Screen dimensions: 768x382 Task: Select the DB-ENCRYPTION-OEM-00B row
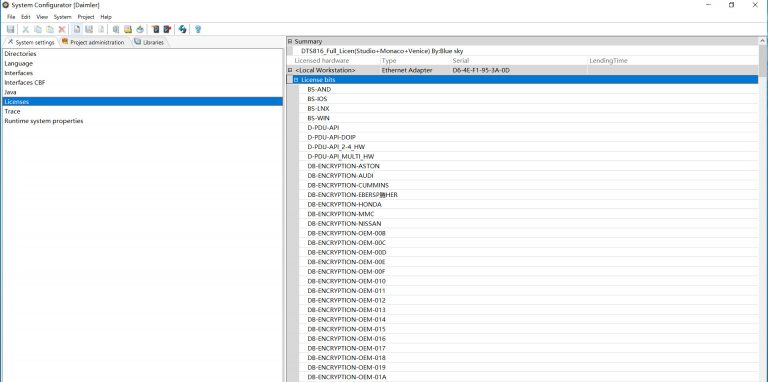(528, 233)
